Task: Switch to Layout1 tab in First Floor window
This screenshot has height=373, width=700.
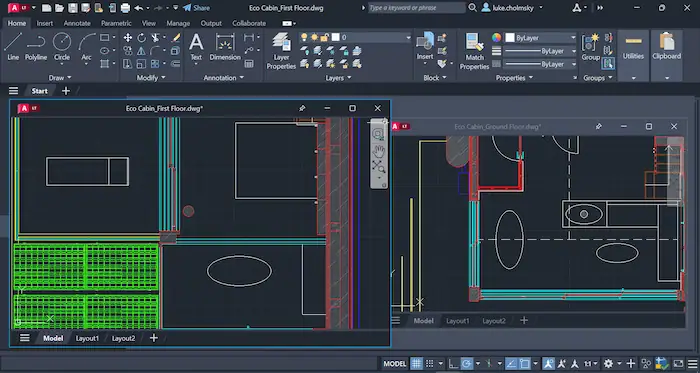Action: (x=87, y=338)
